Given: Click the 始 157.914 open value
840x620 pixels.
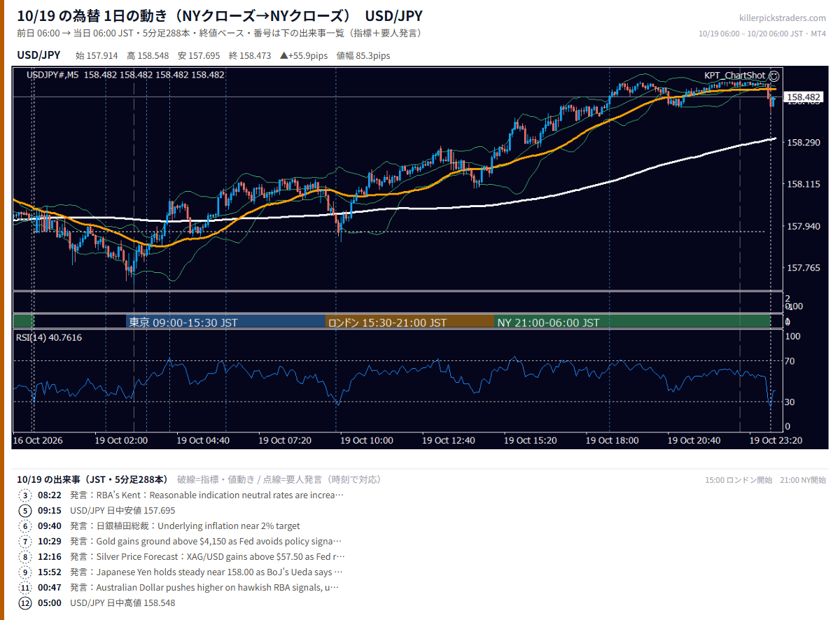Looking at the screenshot, I should pos(97,56).
